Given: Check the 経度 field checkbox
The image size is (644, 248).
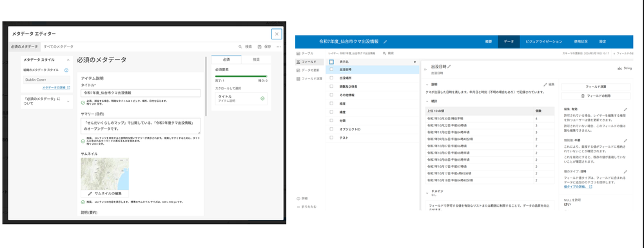Looking at the screenshot, I should [331, 104].
